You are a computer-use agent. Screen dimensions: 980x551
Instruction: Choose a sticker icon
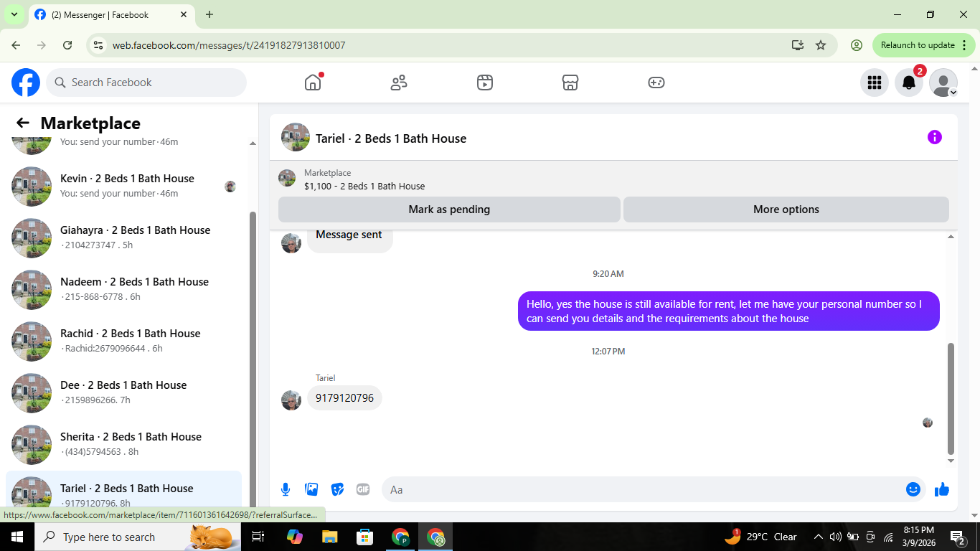tap(337, 489)
